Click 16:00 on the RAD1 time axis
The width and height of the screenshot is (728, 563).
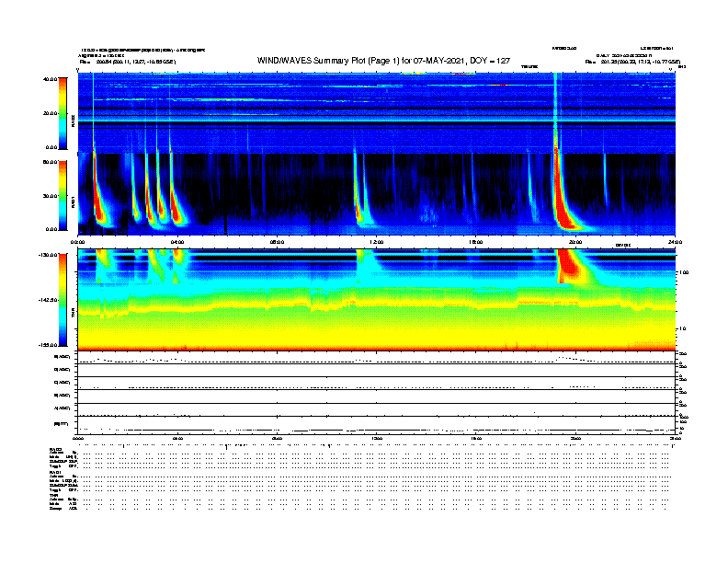click(x=476, y=242)
